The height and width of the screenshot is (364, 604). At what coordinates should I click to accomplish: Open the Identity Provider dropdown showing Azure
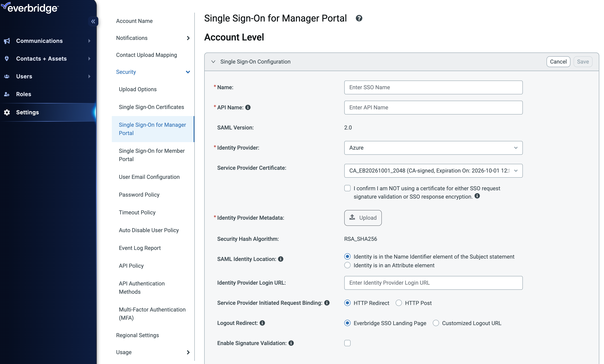(433, 148)
